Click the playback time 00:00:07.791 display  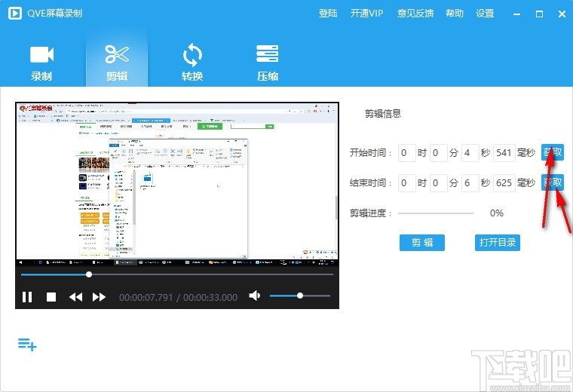[x=146, y=297]
